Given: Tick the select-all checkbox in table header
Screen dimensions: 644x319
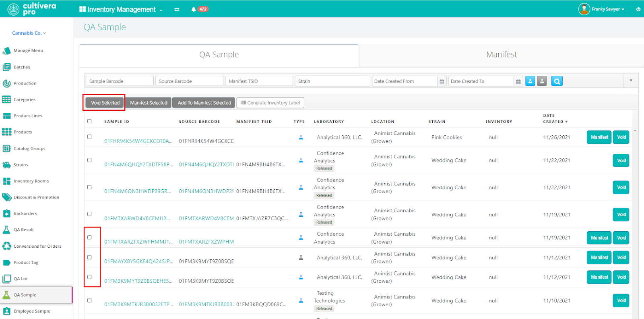Looking at the screenshot, I should 89,121.
